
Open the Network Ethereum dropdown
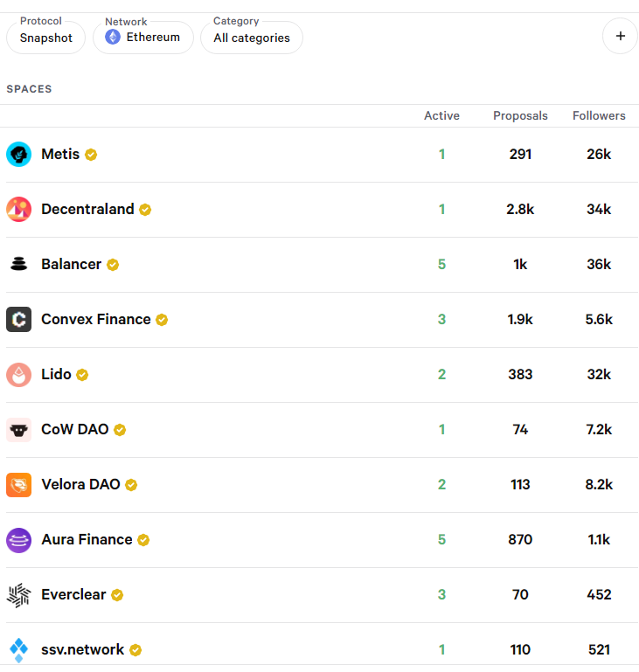pyautogui.click(x=142, y=38)
